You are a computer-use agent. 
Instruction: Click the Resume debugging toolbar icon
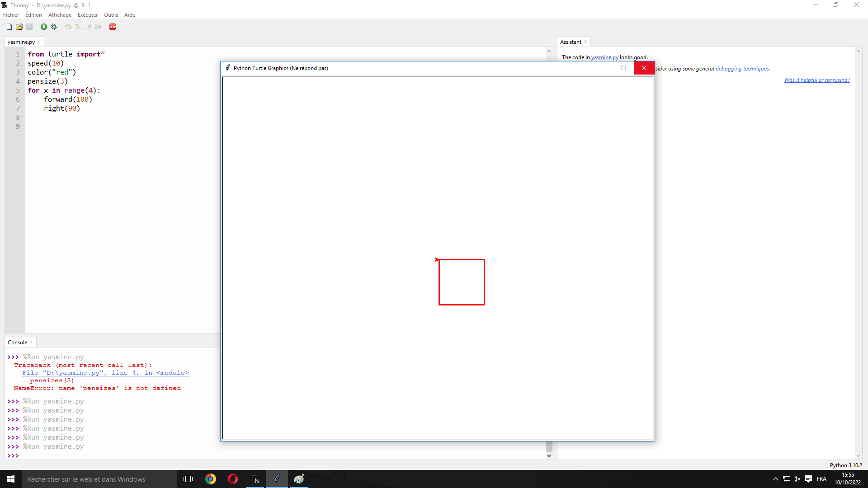98,27
